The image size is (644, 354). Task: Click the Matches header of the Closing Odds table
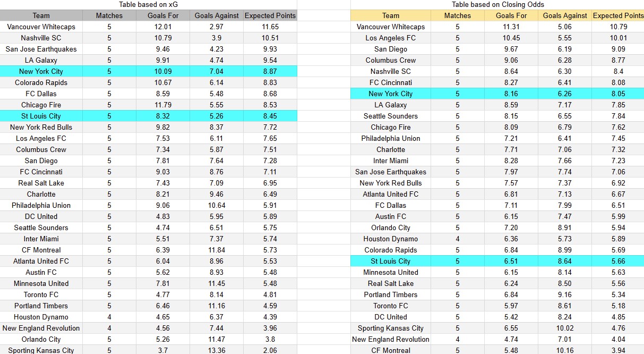(457, 15)
